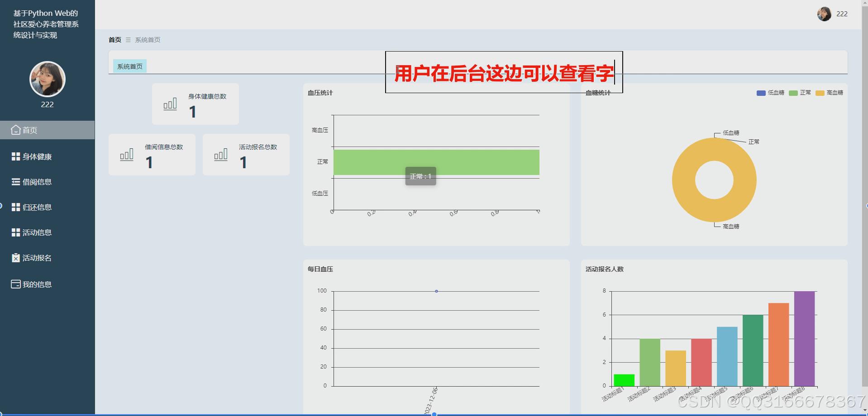
Task: Click the 借阅信息 list icon
Action: coord(15,182)
